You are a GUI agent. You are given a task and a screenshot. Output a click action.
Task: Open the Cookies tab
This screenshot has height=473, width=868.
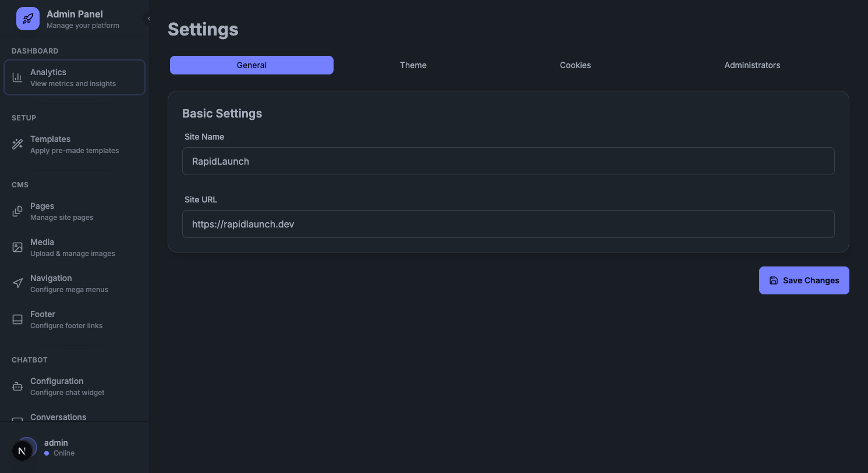pos(575,65)
